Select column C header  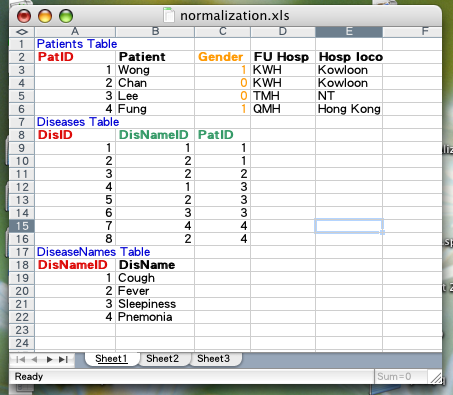pyautogui.click(x=223, y=32)
